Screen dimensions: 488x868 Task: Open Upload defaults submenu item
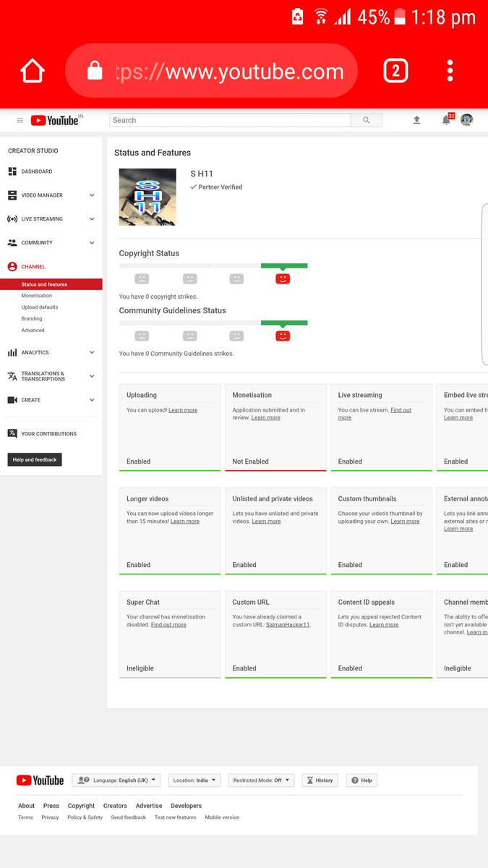40,307
